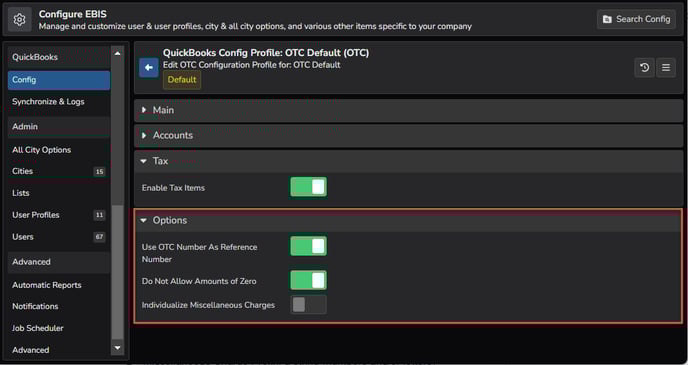Toggle Use OTC Number As Reference Number

[x=308, y=246]
